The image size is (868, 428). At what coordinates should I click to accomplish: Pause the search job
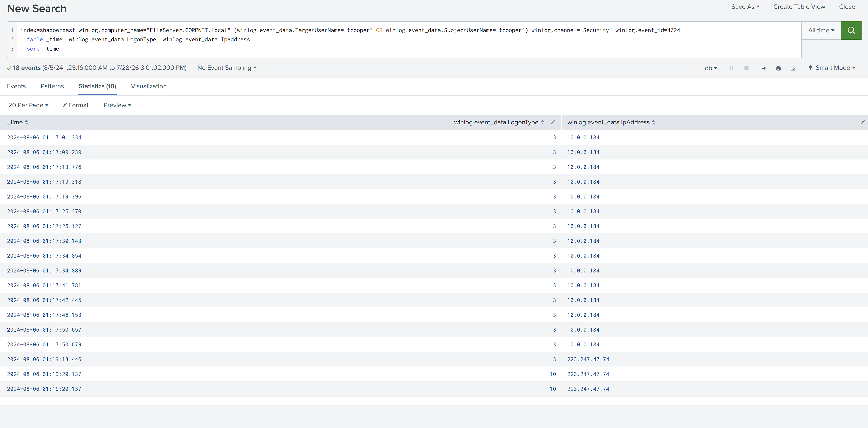(x=731, y=68)
